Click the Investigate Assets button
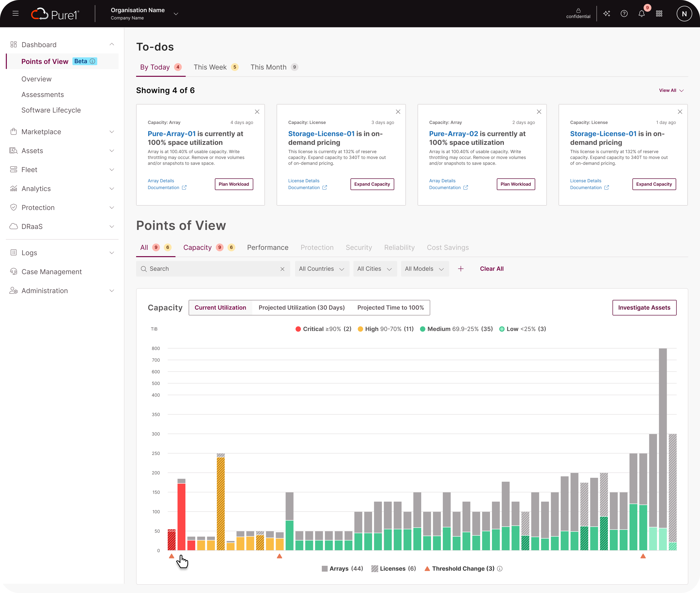Viewport: 700px width, 593px height. coord(644,308)
